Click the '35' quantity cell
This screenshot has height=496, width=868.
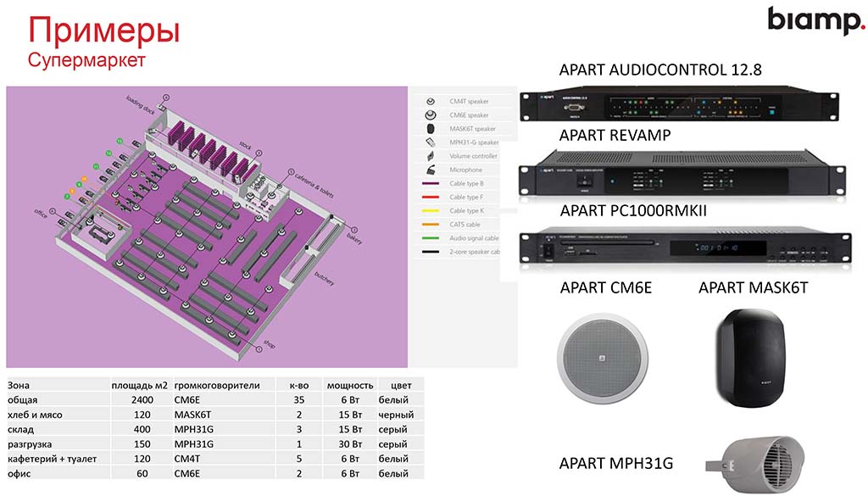pyautogui.click(x=299, y=400)
